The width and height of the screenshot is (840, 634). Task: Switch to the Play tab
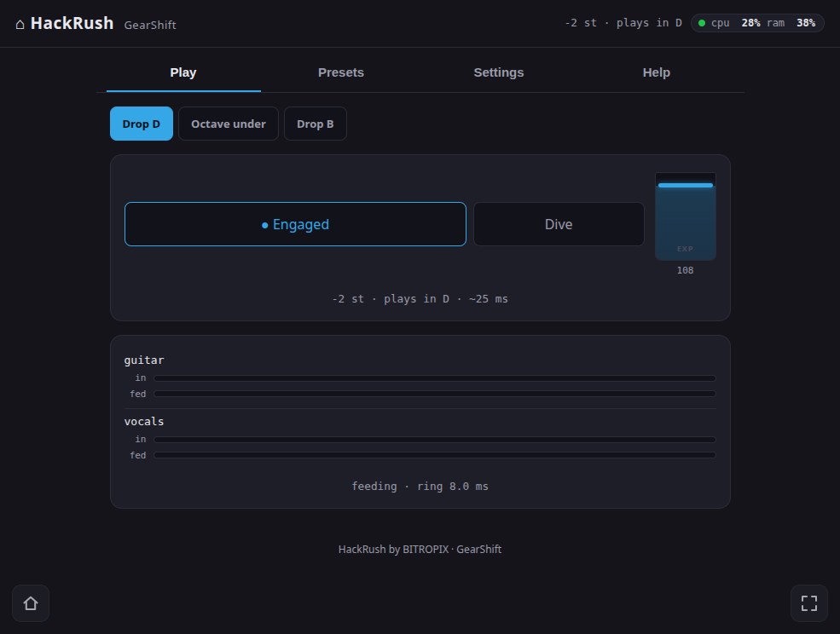(183, 72)
